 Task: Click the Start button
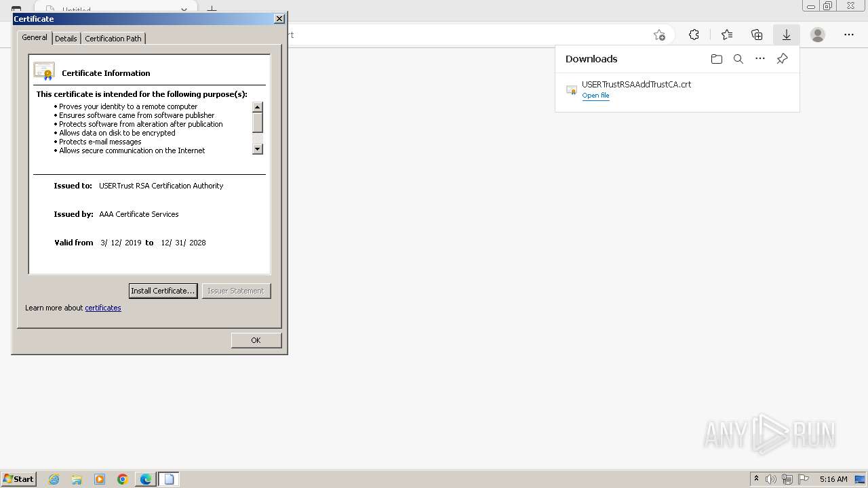pos(19,479)
